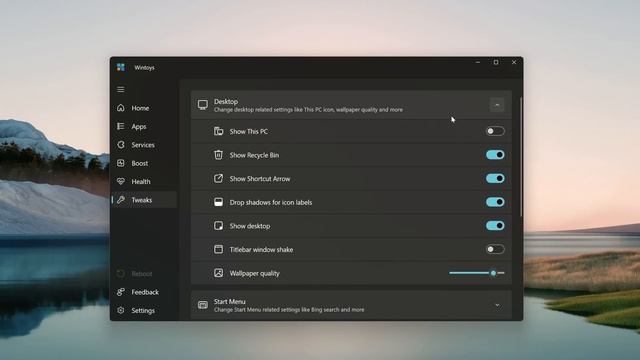Click the vertical scrollbar of Tweaks list

click(x=521, y=157)
